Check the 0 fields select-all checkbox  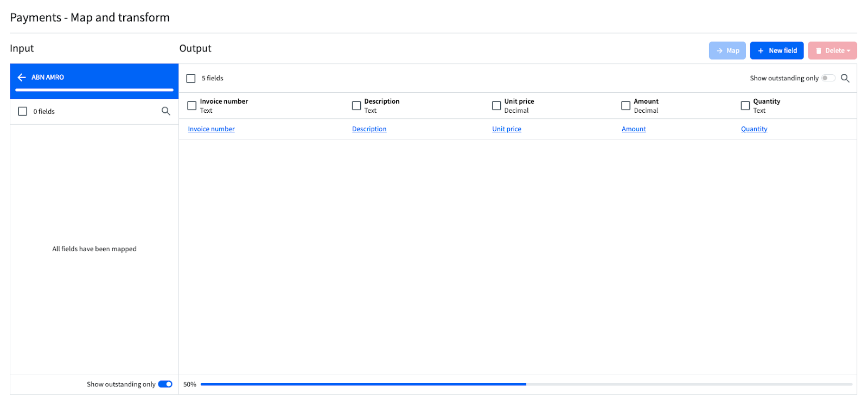pos(23,111)
